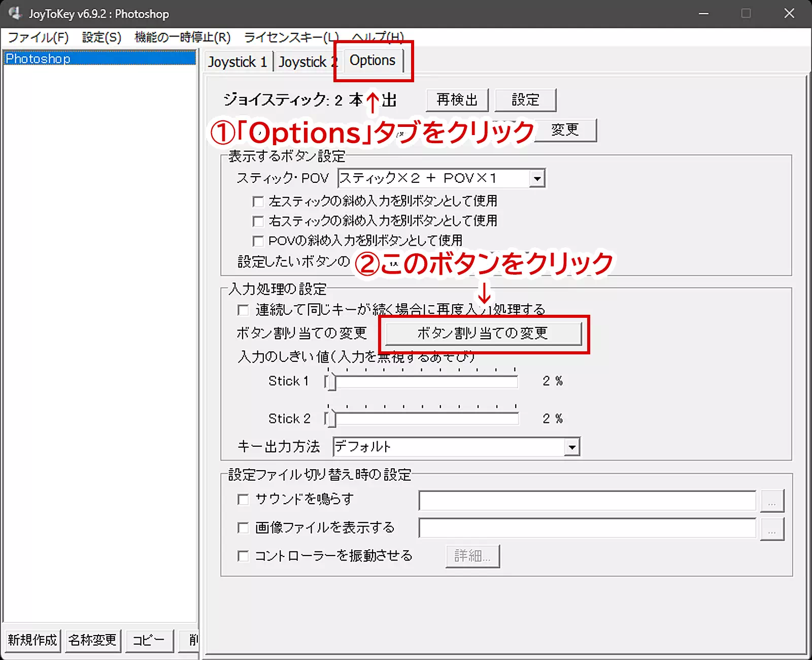Toggle the サウンドを鳴らす checkbox
The width and height of the screenshot is (812, 660).
pyautogui.click(x=243, y=500)
